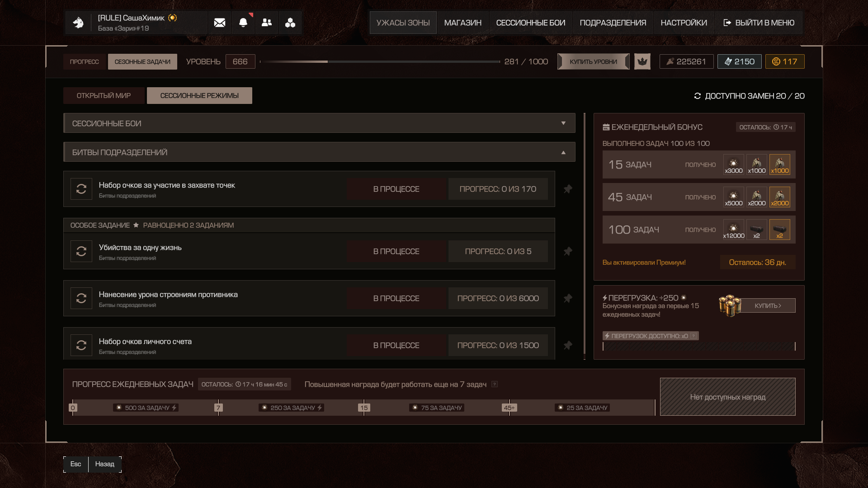The height and width of the screenshot is (488, 868).
Task: Expand the Сессионные бои section
Action: click(563, 123)
